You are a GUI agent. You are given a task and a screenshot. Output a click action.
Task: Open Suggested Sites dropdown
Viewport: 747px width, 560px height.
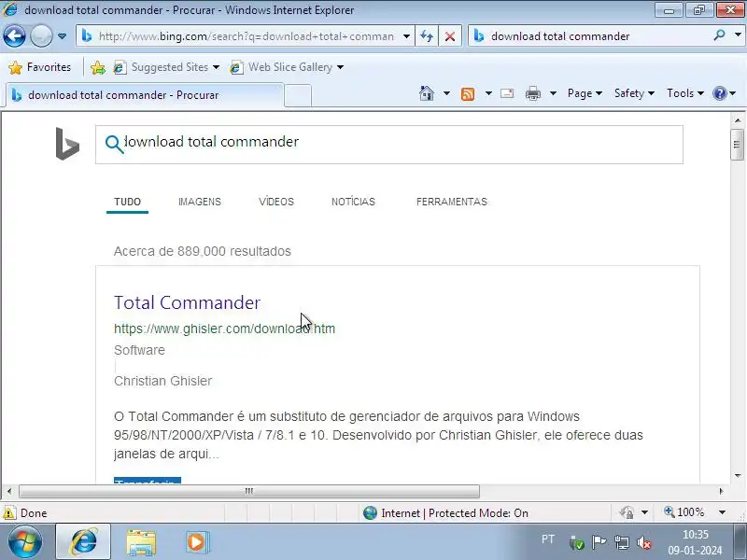[x=167, y=67]
